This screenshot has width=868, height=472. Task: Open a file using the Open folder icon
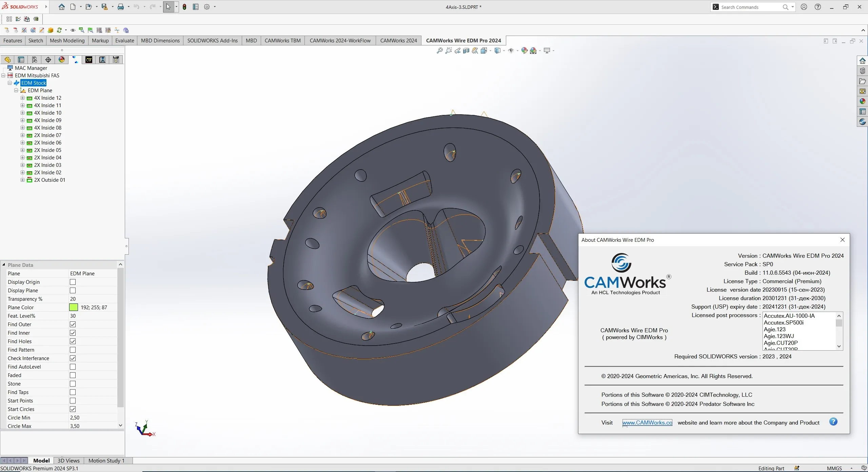pos(88,7)
